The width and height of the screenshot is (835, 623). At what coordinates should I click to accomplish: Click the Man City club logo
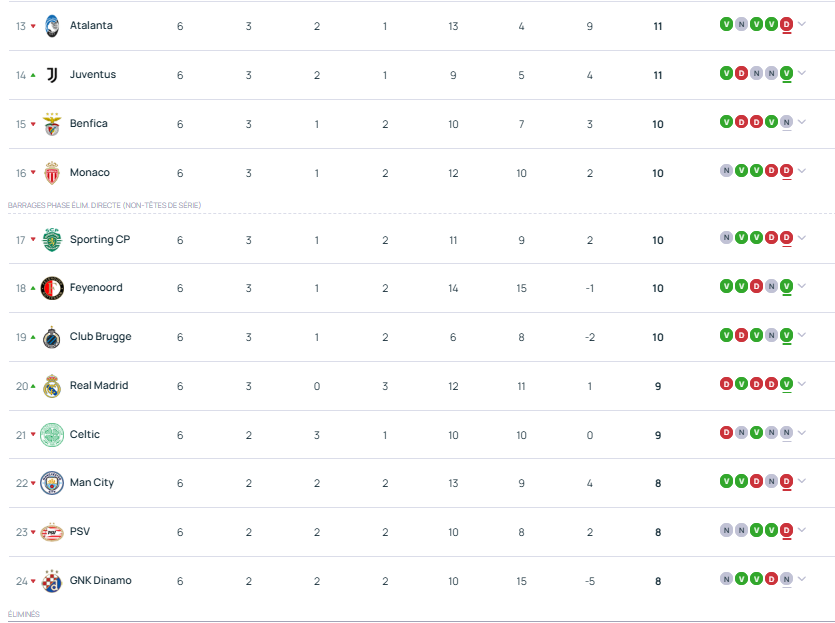[52, 483]
